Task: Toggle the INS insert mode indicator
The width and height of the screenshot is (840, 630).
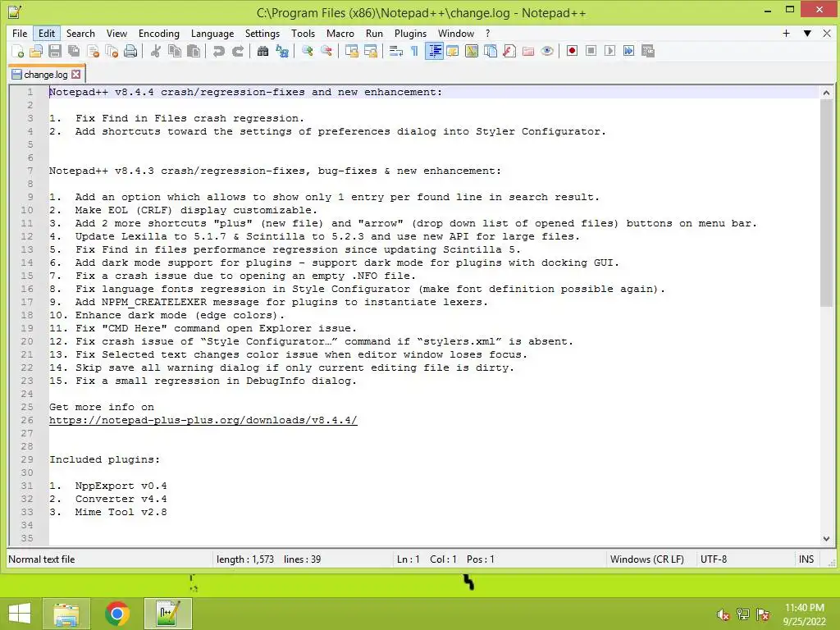Action: (x=806, y=559)
